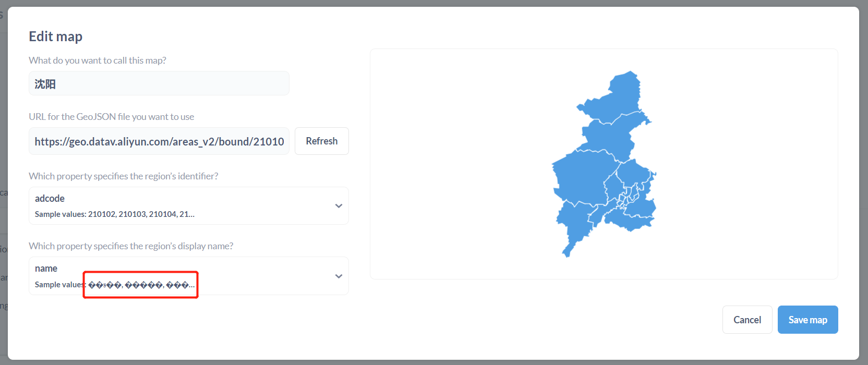Click 'URL for the GeoJSON file' label

[x=112, y=117]
